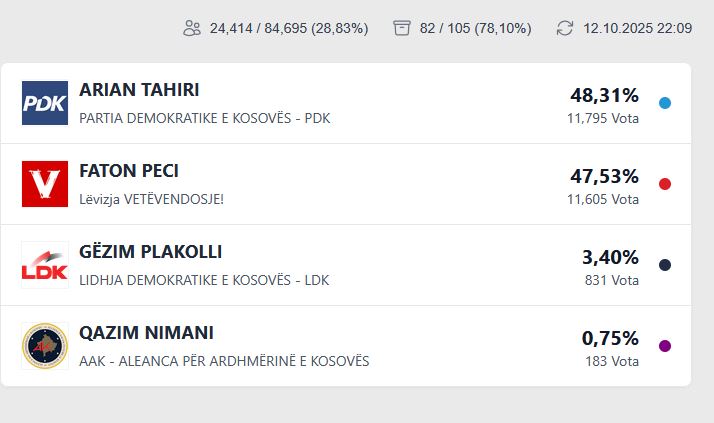The image size is (714, 423).
Task: Click the purple dot for Qazim Nimani
Action: pos(665,346)
